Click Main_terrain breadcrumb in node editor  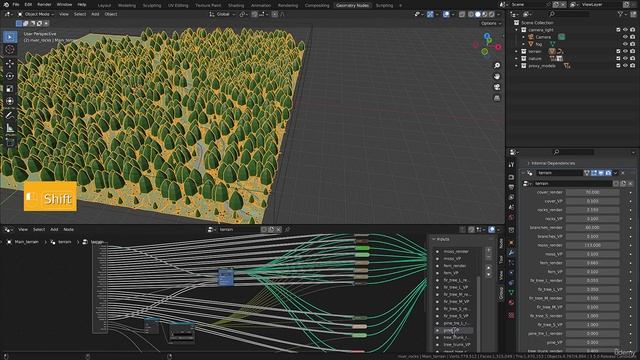pyautogui.click(x=27, y=242)
